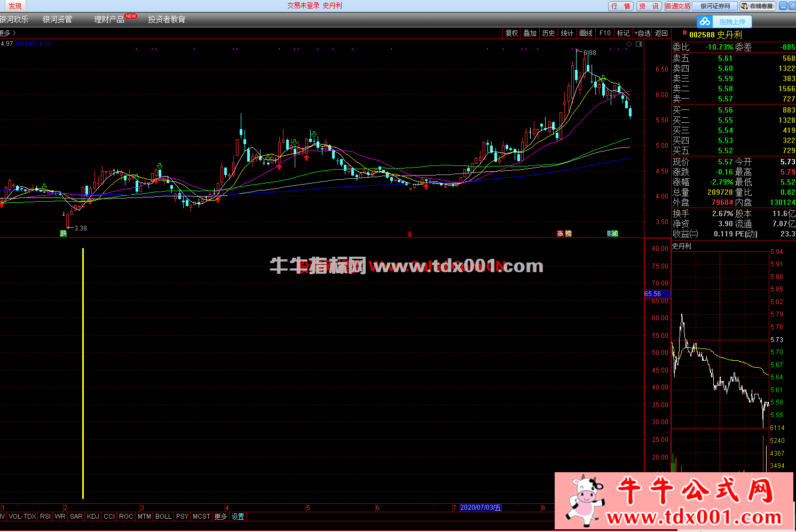Click 叠加 in chart toolbar
This screenshot has height=532, width=796.
pos(530,33)
